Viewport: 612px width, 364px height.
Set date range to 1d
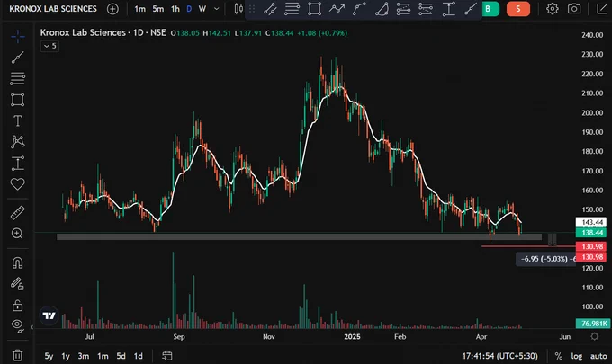139,356
